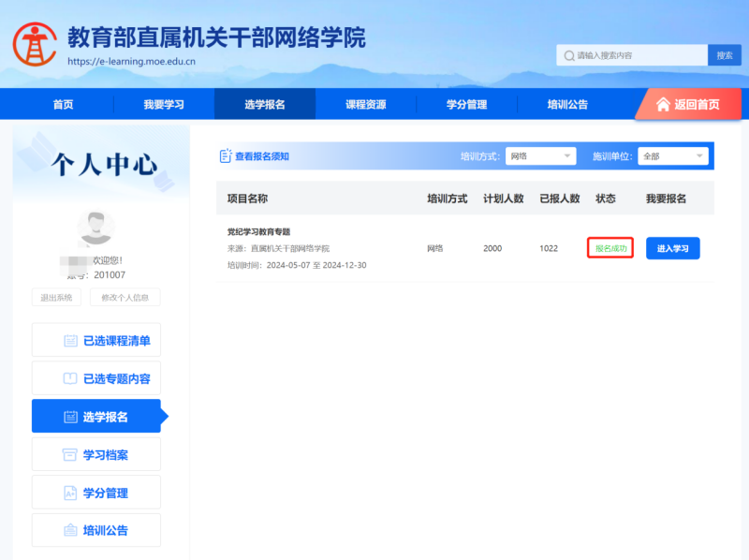This screenshot has height=560, width=749.
Task: Click the academy logo icon
Action: coord(34,42)
